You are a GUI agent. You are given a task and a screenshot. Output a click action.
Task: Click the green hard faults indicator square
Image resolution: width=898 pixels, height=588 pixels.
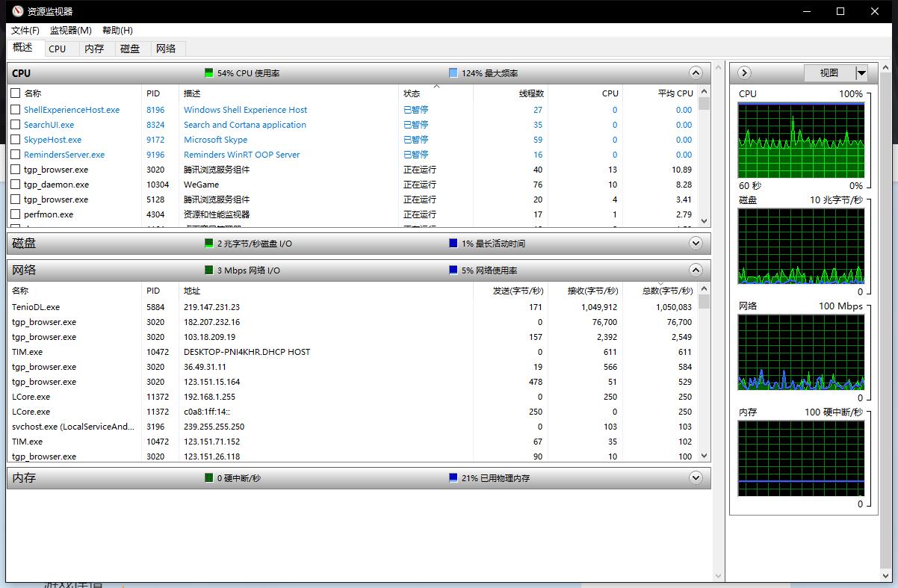pos(209,478)
